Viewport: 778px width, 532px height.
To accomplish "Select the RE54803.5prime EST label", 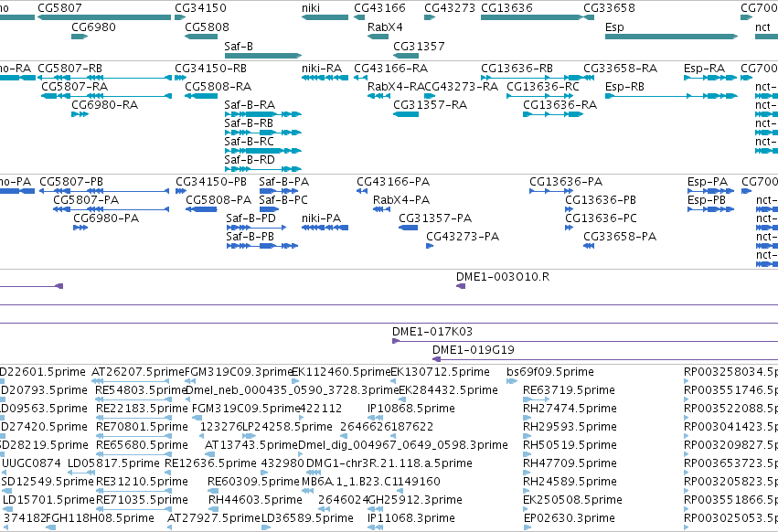I will coord(142,390).
